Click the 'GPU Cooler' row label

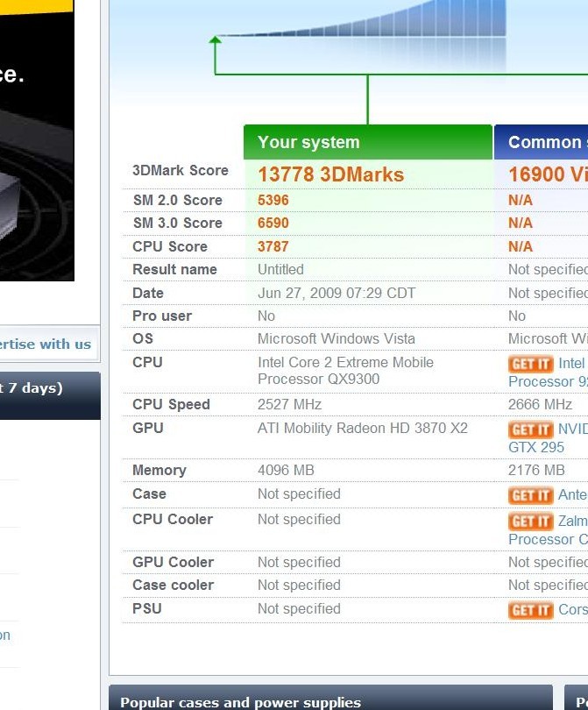pyautogui.click(x=173, y=563)
